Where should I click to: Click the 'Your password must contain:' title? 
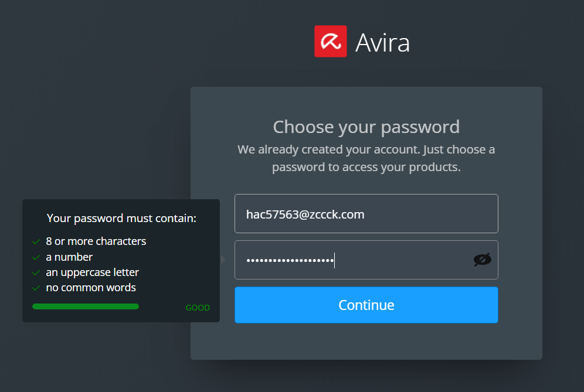pos(121,219)
